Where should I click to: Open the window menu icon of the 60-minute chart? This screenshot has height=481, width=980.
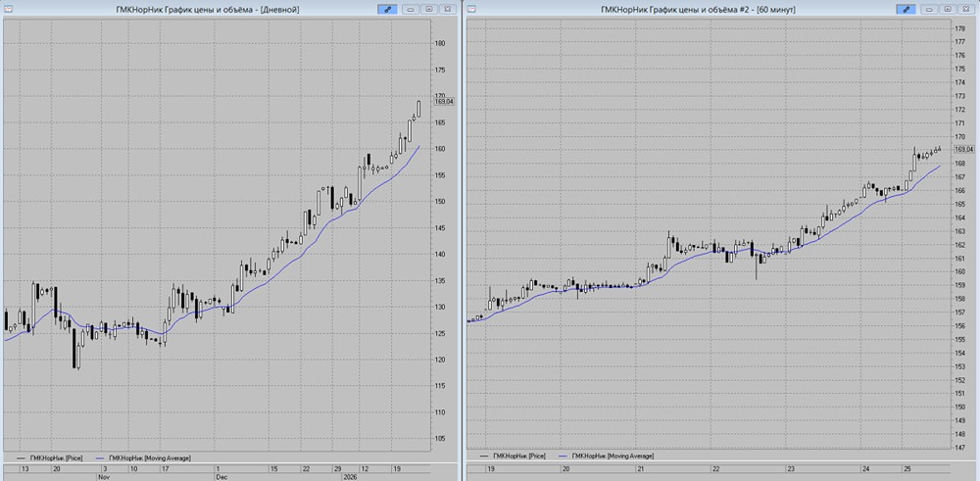472,9
